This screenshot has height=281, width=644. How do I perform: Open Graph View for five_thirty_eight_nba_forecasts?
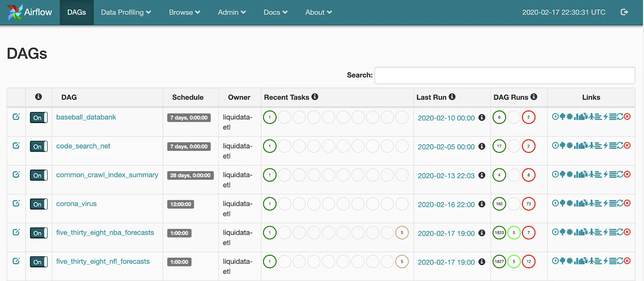(570, 232)
